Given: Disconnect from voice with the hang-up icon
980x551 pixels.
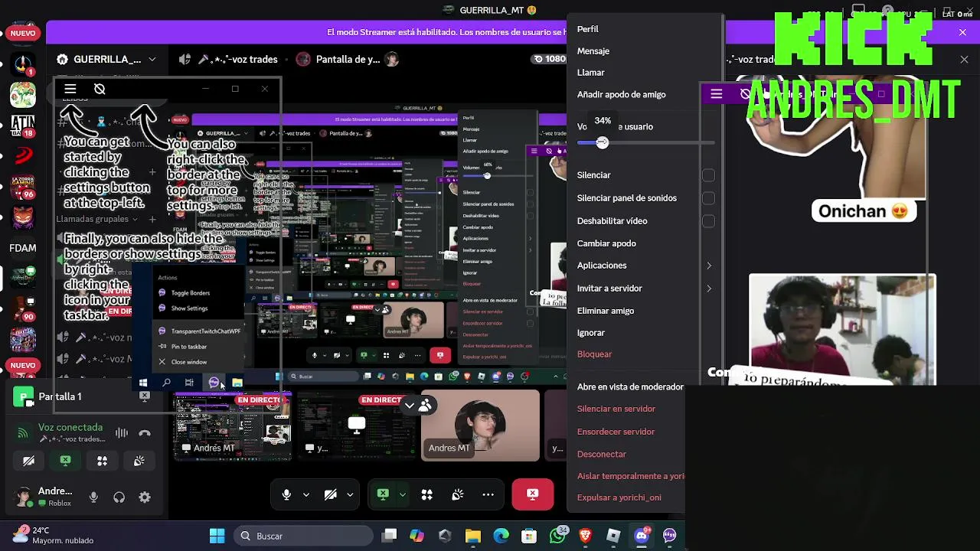Looking at the screenshot, I should coord(145,433).
